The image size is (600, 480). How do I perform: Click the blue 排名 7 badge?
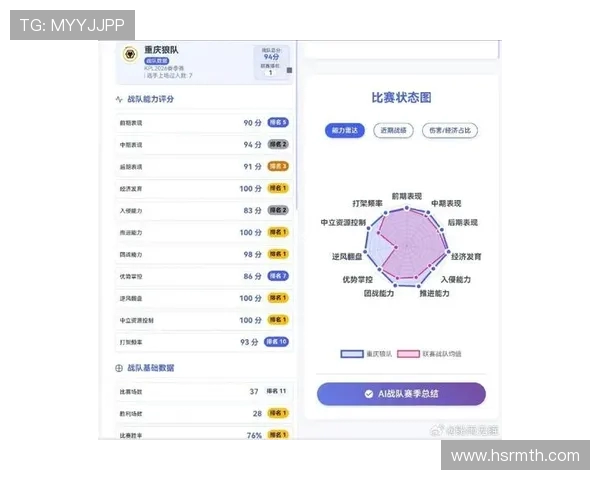(278, 276)
